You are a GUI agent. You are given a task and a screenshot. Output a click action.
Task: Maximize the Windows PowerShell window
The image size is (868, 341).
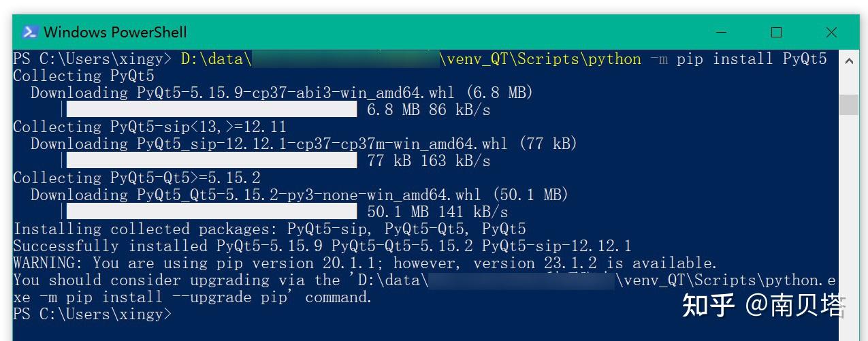coord(776,32)
